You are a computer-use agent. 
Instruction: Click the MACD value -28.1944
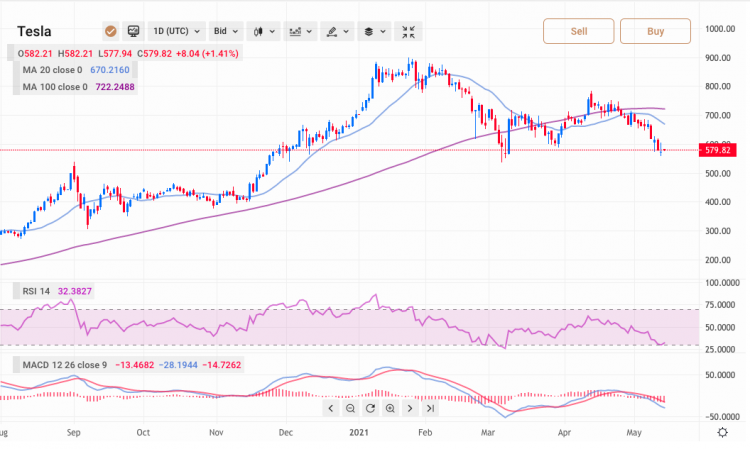[178, 365]
